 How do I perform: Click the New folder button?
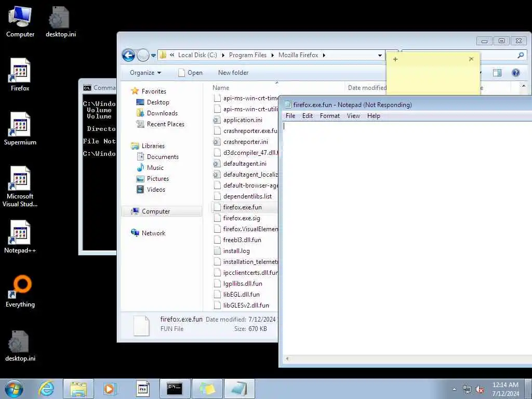click(x=233, y=73)
